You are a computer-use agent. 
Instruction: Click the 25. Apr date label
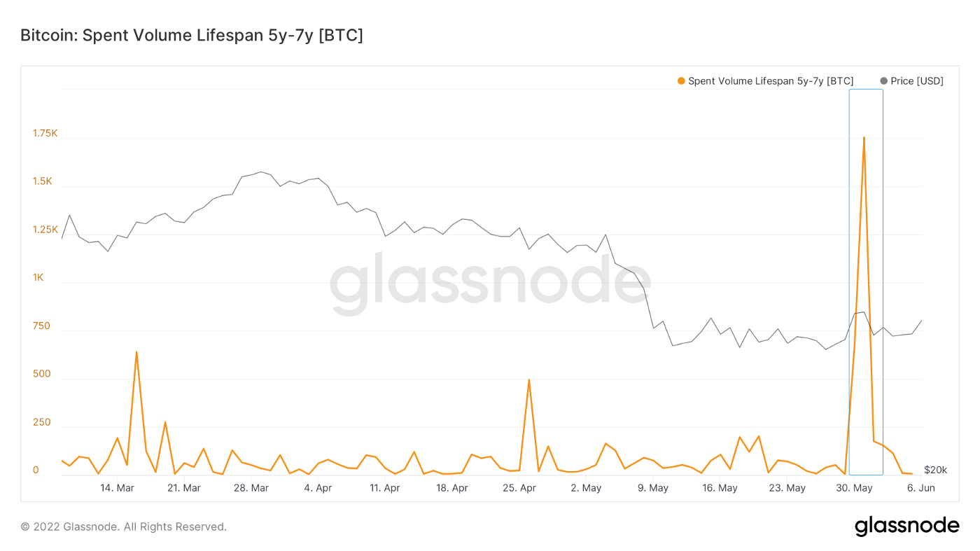point(519,488)
